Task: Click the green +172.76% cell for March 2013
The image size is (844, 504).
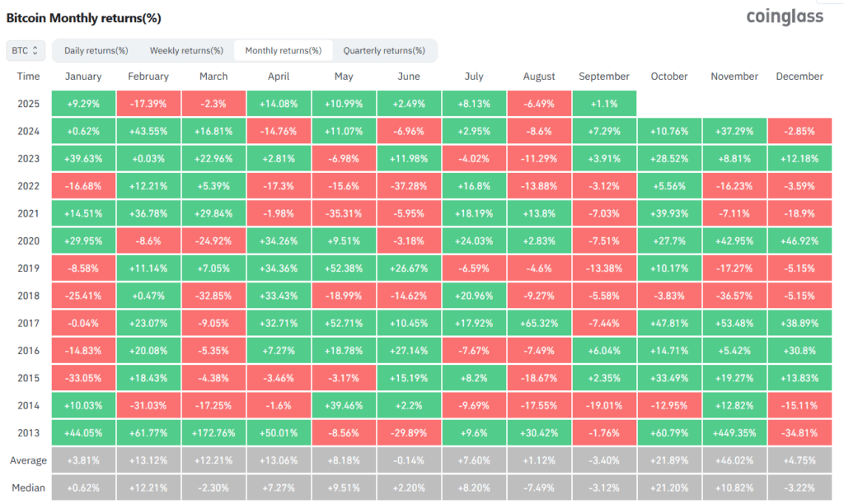Action: point(213,432)
